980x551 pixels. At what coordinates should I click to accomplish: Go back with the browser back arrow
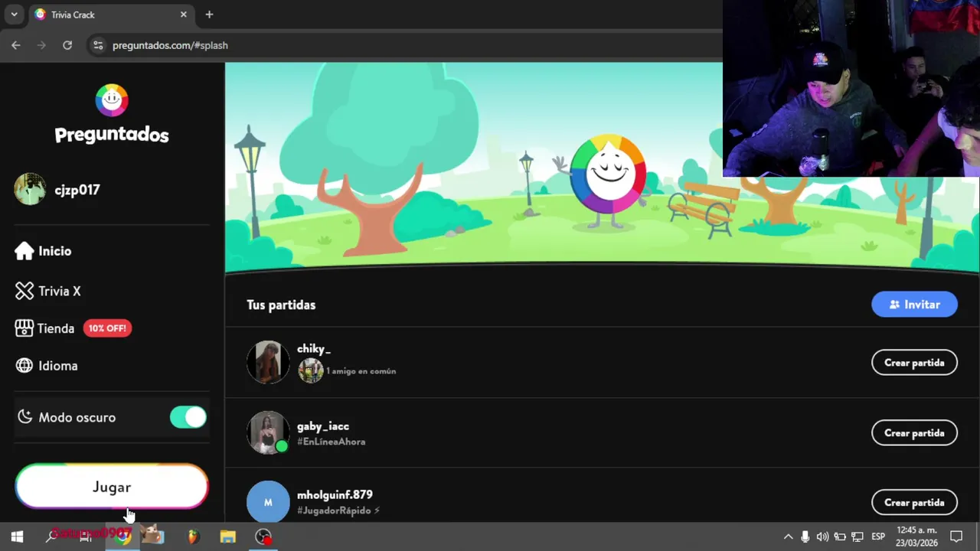click(16, 45)
